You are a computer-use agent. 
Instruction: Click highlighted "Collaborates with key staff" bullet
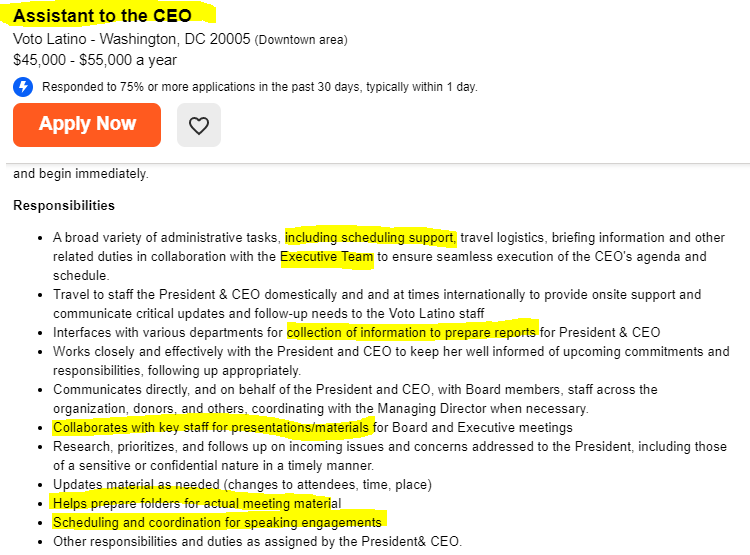point(212,428)
